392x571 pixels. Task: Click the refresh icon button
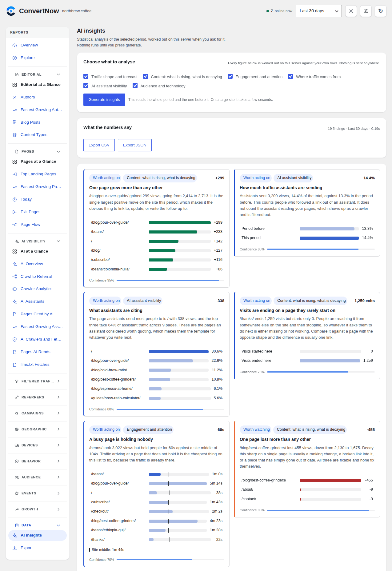click(381, 11)
